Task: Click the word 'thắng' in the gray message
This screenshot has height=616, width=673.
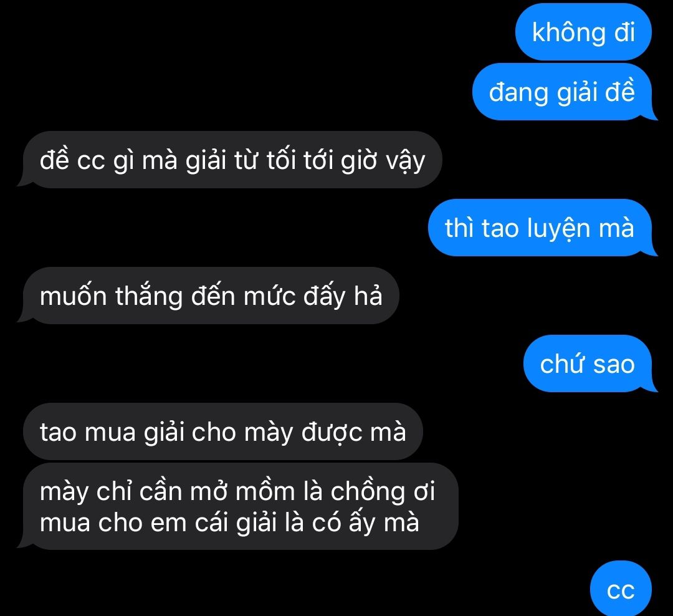Action: tap(149, 296)
